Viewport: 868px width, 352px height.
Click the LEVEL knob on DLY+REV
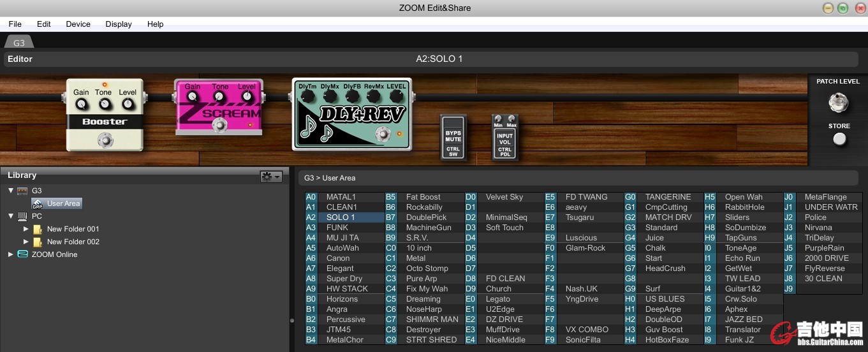point(396,96)
